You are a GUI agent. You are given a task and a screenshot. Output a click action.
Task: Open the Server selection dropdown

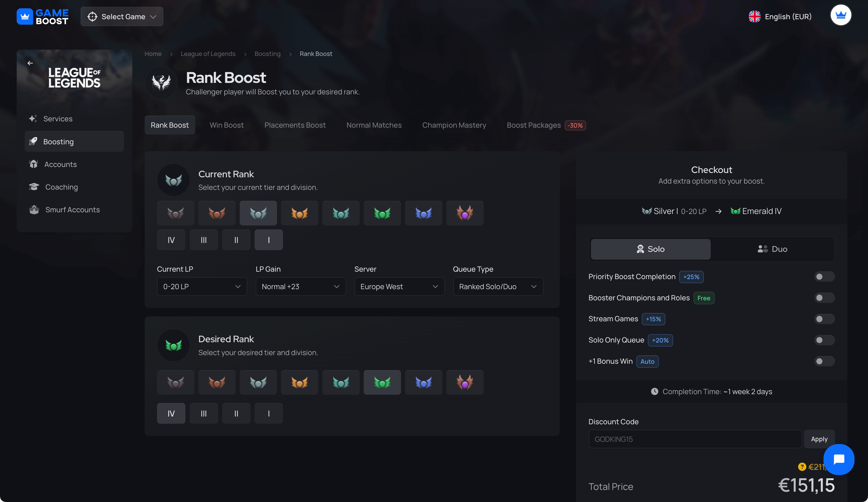(398, 286)
